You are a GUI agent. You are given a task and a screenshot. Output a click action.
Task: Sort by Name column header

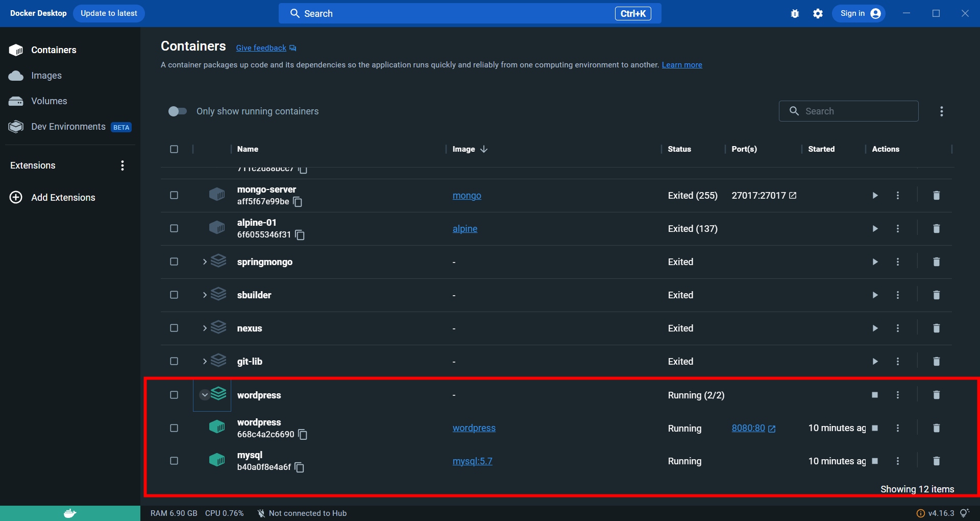click(248, 149)
